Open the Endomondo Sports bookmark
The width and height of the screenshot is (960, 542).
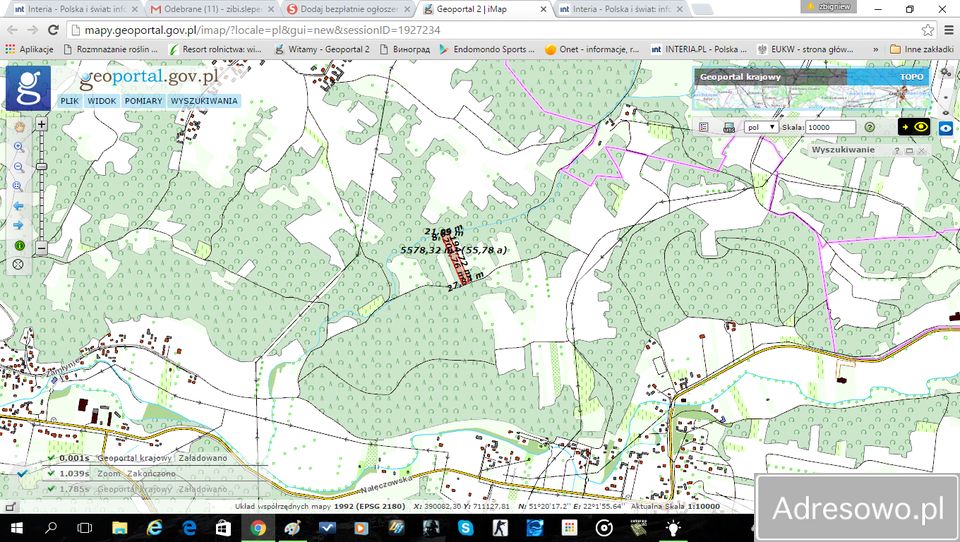click(487, 49)
